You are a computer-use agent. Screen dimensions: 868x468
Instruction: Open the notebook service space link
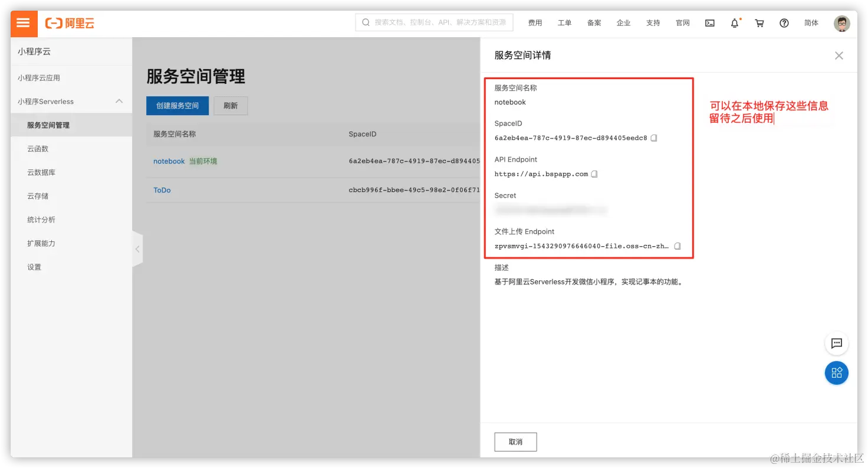(x=169, y=161)
